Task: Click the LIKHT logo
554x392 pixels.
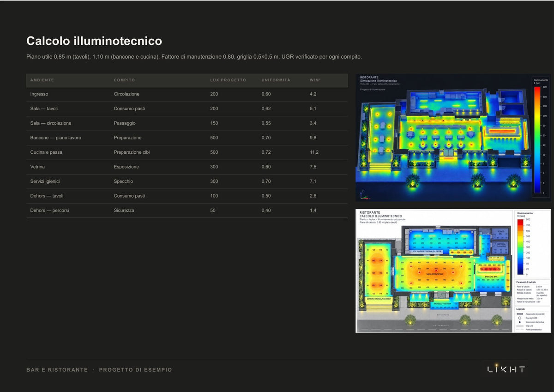Action: 506,368
